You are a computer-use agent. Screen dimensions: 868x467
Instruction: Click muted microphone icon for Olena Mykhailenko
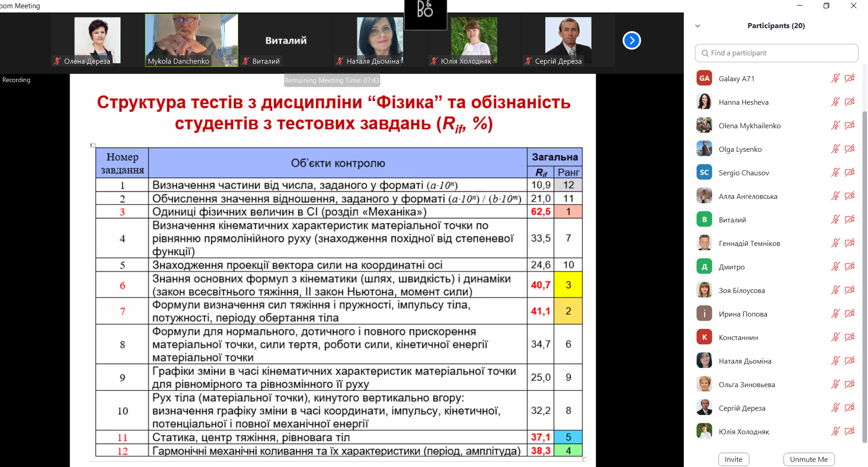coord(835,126)
